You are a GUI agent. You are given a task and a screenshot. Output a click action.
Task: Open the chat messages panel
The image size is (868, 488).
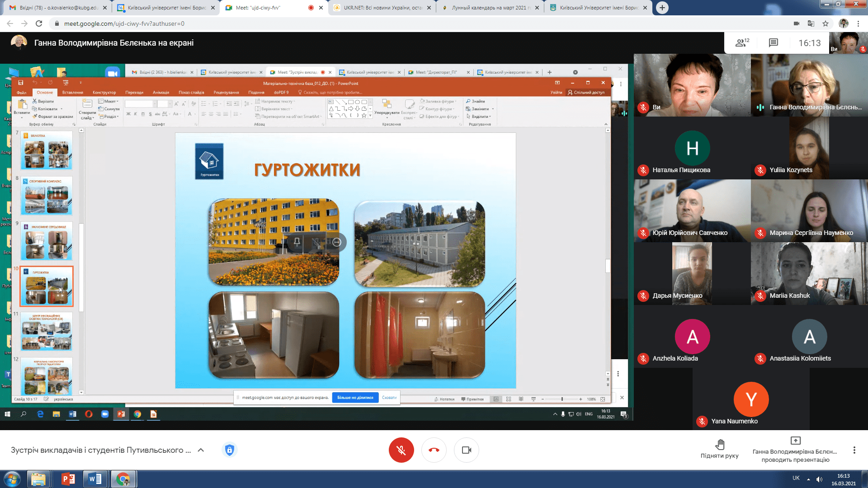coord(773,43)
